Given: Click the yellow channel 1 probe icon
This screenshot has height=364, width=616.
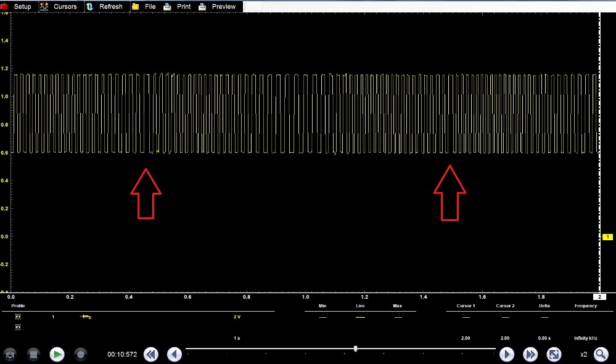Looking at the screenshot, I should coord(86,317).
